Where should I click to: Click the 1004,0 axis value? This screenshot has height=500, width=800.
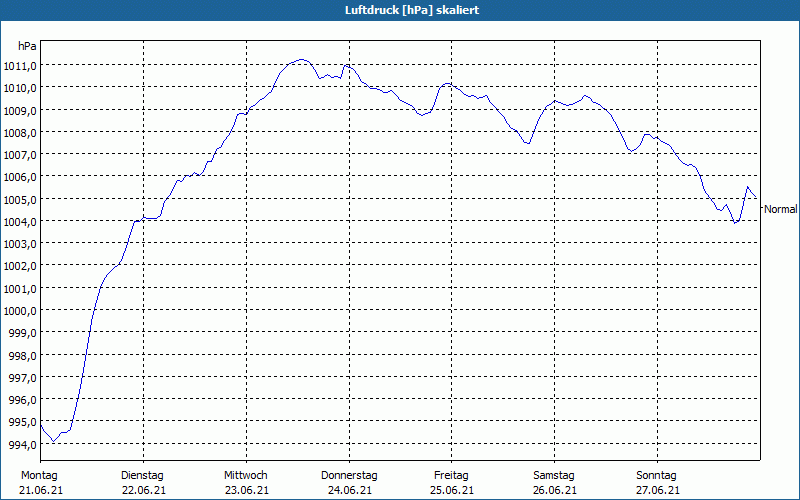[20, 222]
